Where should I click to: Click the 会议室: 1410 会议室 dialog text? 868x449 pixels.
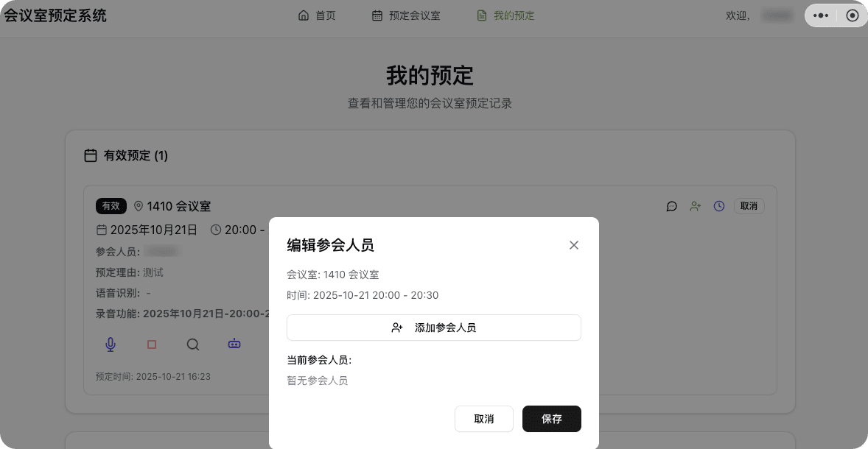333,275
